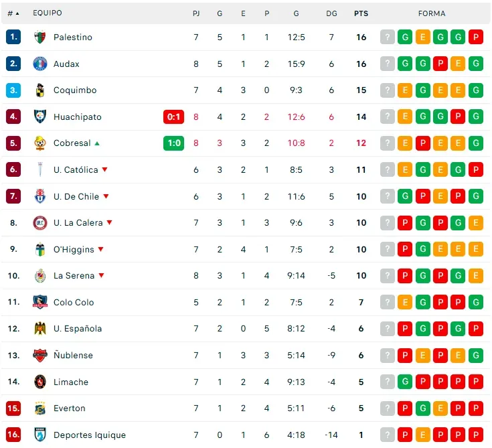The width and height of the screenshot is (492, 448).
Task: Open the Ñublense team link
Action: click(73, 356)
